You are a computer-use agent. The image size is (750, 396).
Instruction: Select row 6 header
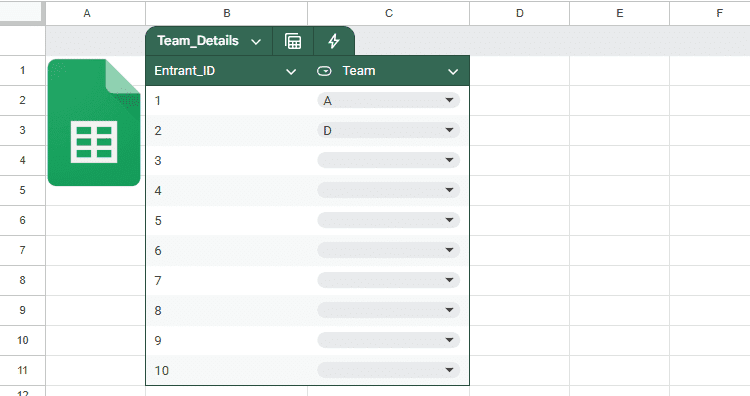(x=22, y=220)
